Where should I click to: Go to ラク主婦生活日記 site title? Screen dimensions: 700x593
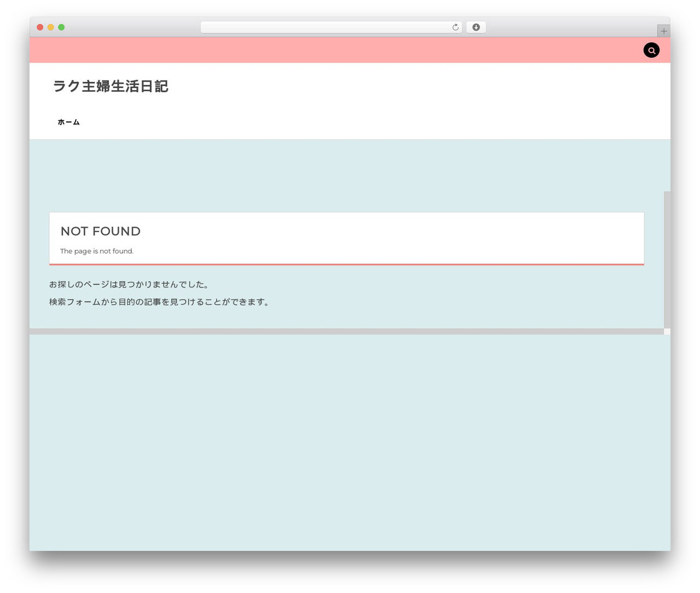tap(110, 86)
